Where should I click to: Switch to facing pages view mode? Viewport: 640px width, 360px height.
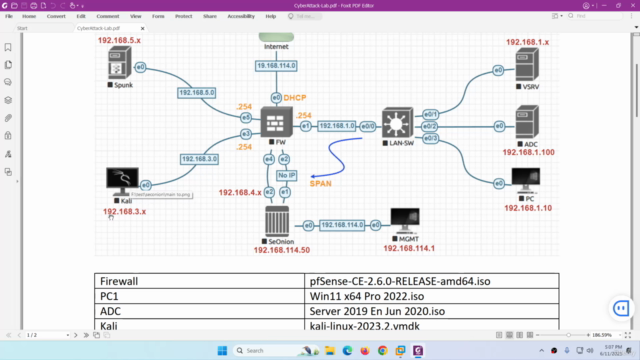pyautogui.click(x=520, y=335)
